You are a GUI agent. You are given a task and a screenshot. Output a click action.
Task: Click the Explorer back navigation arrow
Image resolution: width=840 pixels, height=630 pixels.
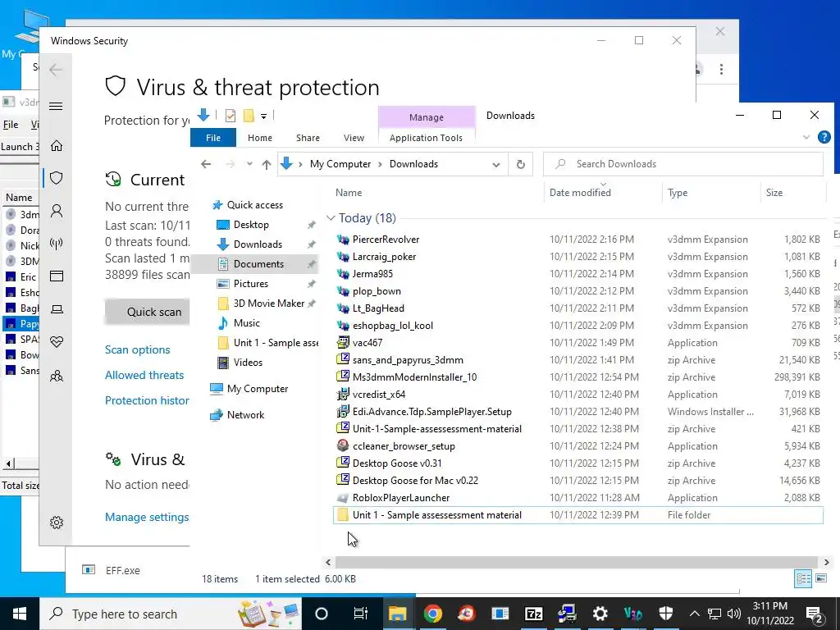coord(206,164)
